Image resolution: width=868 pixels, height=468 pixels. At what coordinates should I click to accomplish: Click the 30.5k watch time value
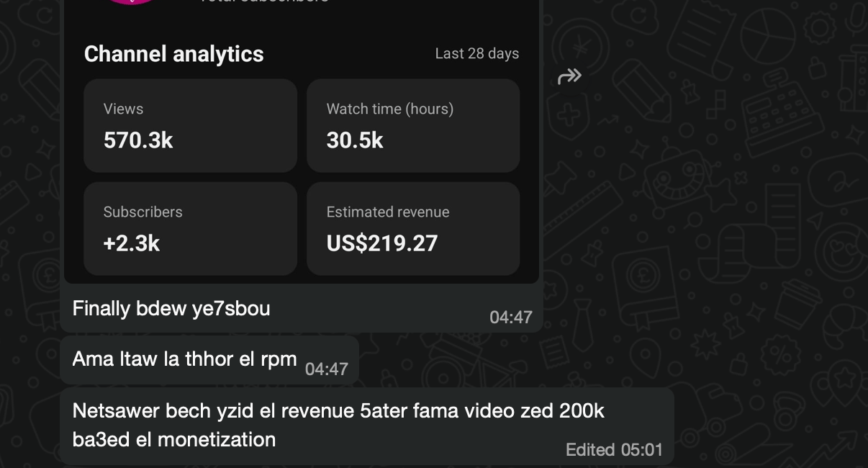pyautogui.click(x=354, y=140)
